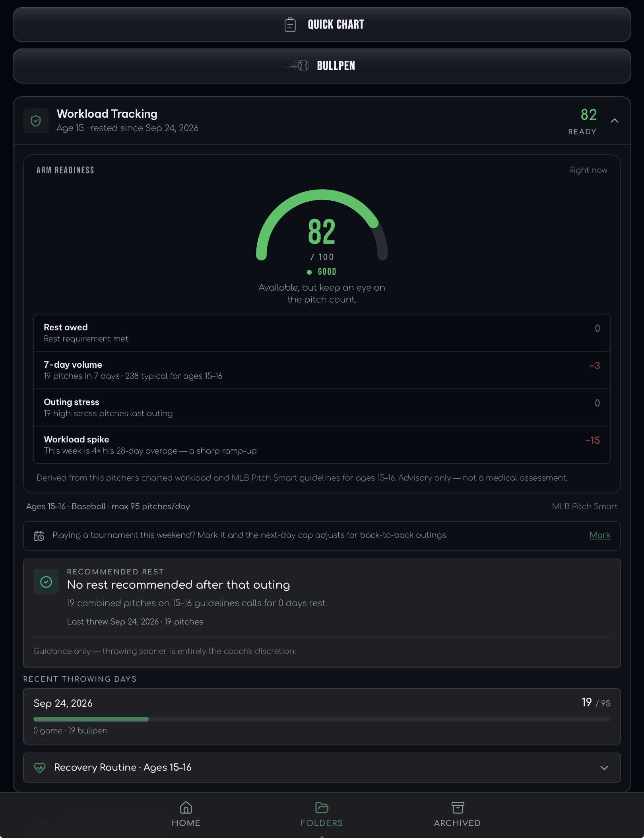Open Recovery Routine · Ages 15–16 row
Image resolution: width=644 pixels, height=838 pixels.
click(x=322, y=768)
